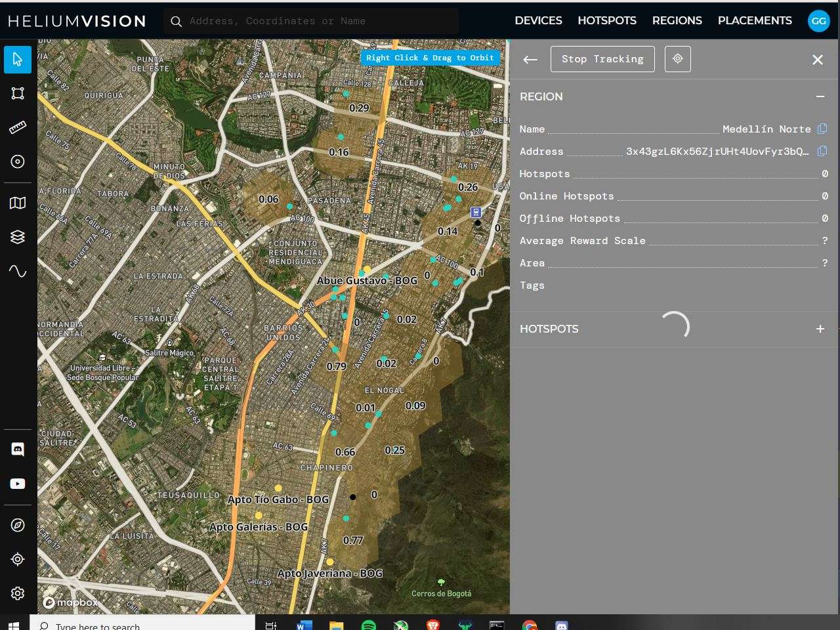Collapse the REGION section

click(820, 96)
